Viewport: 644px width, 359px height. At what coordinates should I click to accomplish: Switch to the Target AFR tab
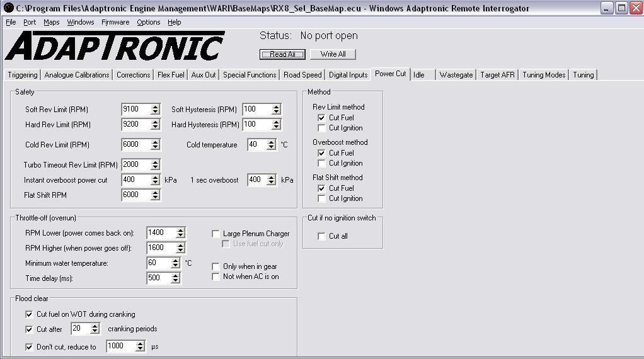(497, 75)
